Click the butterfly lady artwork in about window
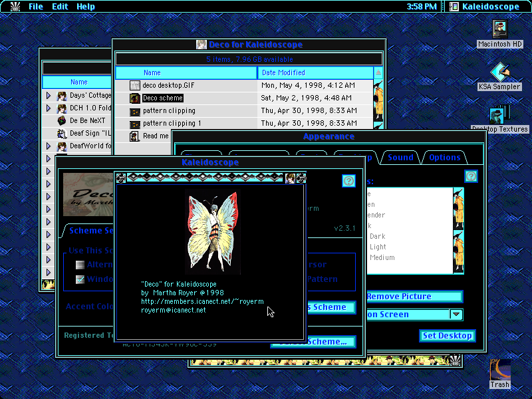532x399 pixels. 213,232
